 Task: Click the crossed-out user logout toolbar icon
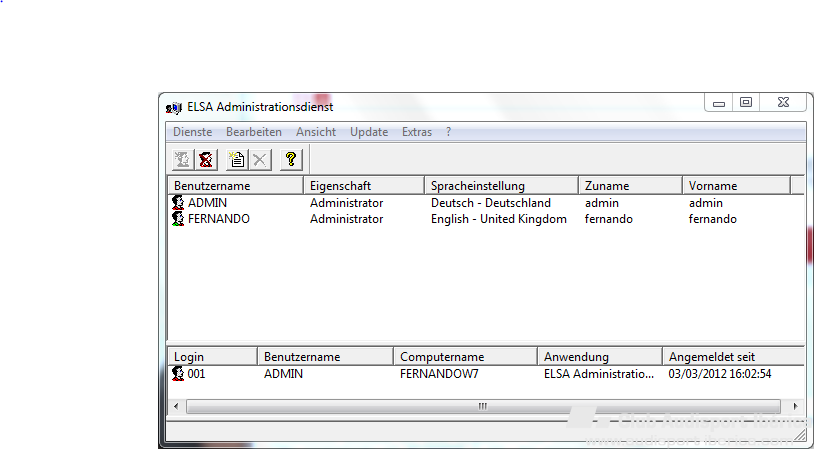(206, 160)
